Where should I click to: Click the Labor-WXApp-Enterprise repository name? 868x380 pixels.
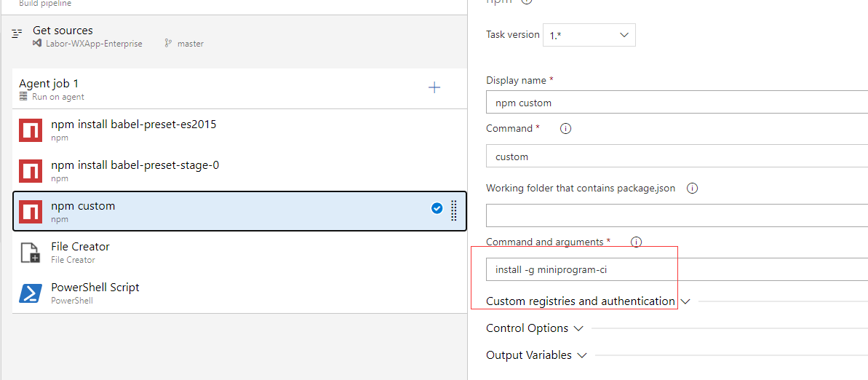[x=94, y=44]
